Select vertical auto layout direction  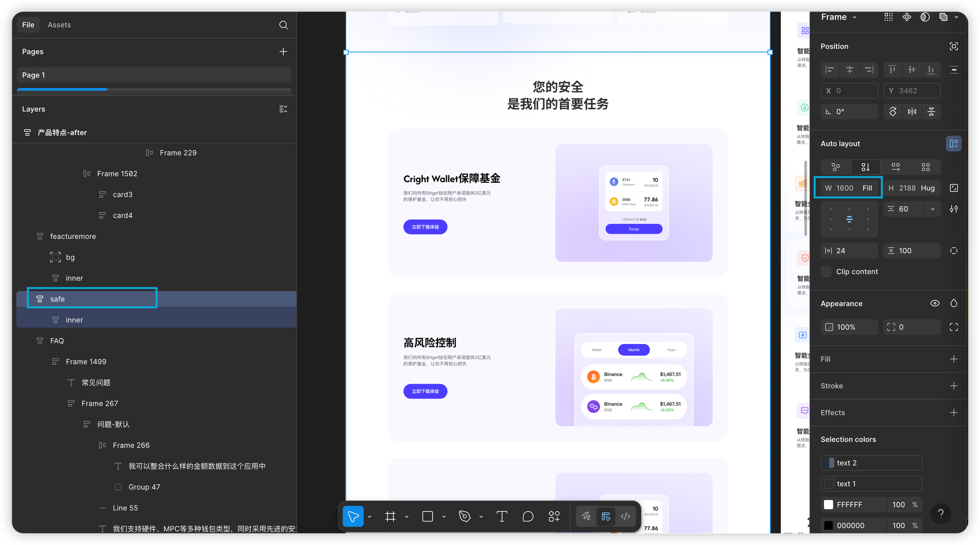click(865, 167)
